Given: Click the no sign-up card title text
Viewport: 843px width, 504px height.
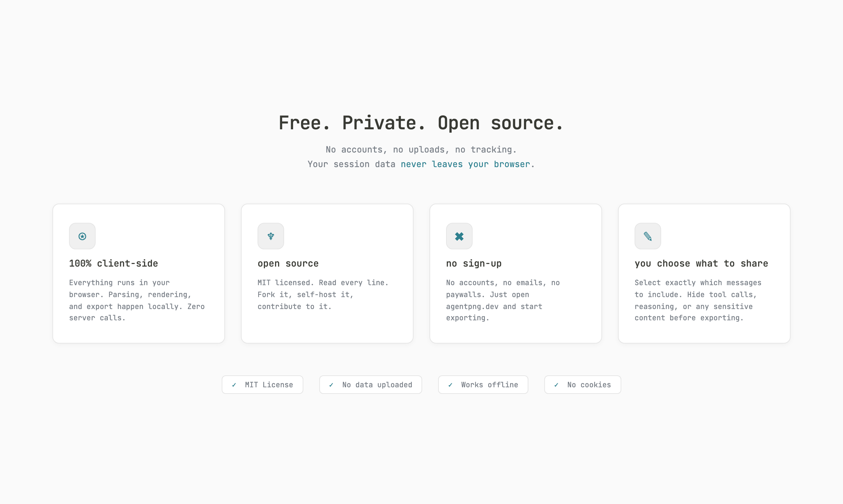Looking at the screenshot, I should click(474, 263).
